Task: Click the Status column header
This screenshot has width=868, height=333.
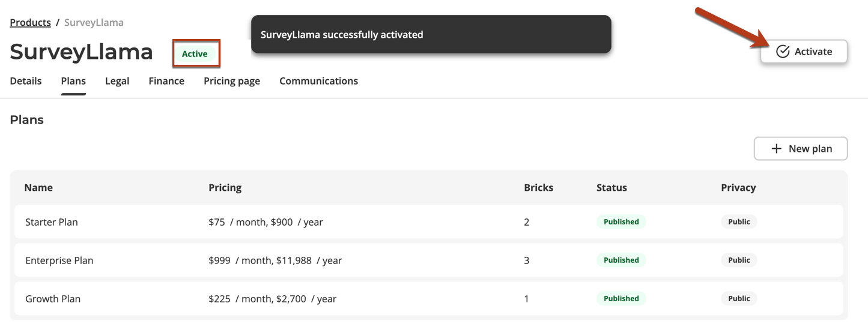Action: pos(612,188)
